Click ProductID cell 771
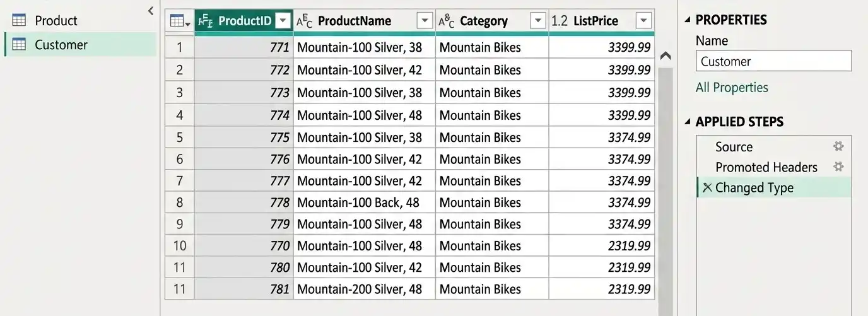868x316 pixels. pyautogui.click(x=244, y=47)
